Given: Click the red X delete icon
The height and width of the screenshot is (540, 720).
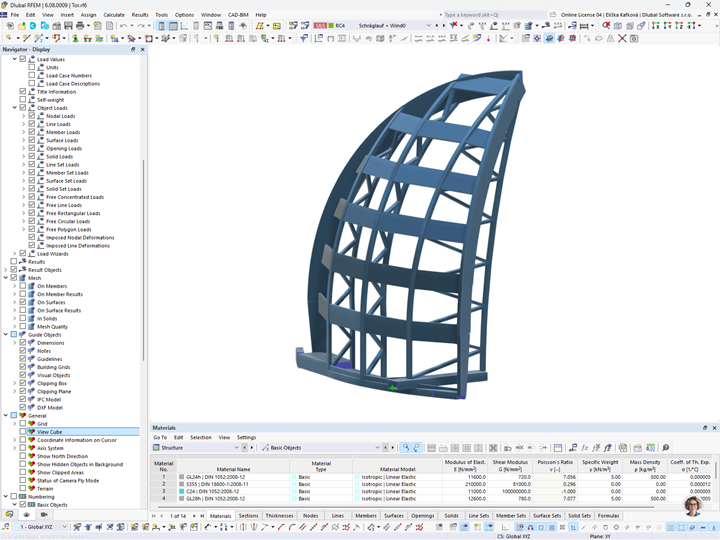Looking at the screenshot, I should (622, 39).
